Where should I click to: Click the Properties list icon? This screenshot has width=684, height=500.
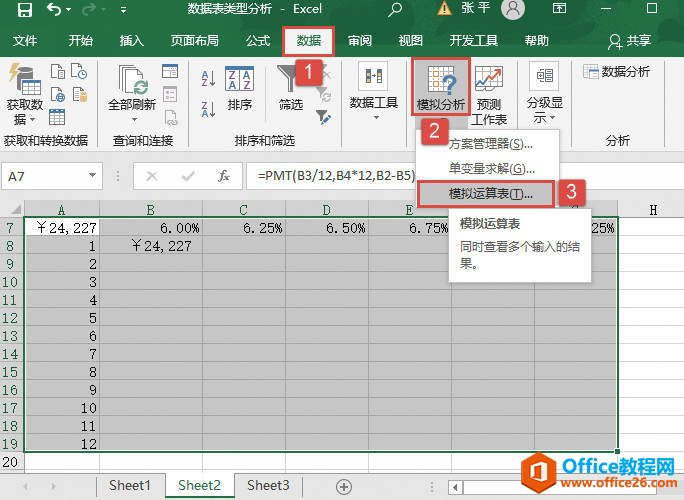pyautogui.click(x=170, y=94)
